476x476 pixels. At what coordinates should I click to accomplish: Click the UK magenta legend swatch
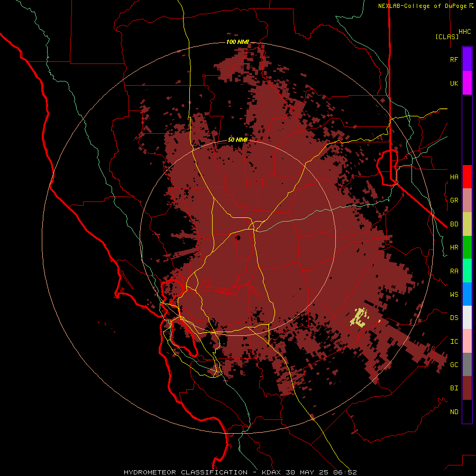pyautogui.click(x=467, y=83)
